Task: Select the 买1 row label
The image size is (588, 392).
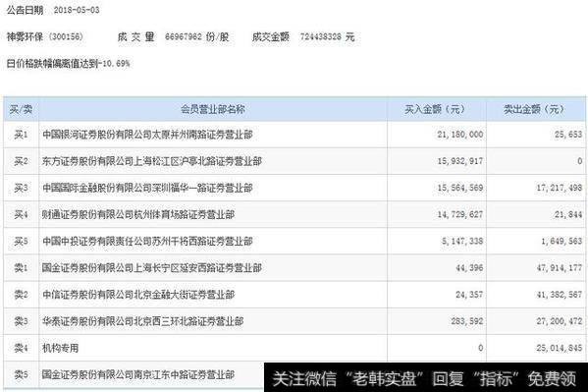Action: point(21,135)
